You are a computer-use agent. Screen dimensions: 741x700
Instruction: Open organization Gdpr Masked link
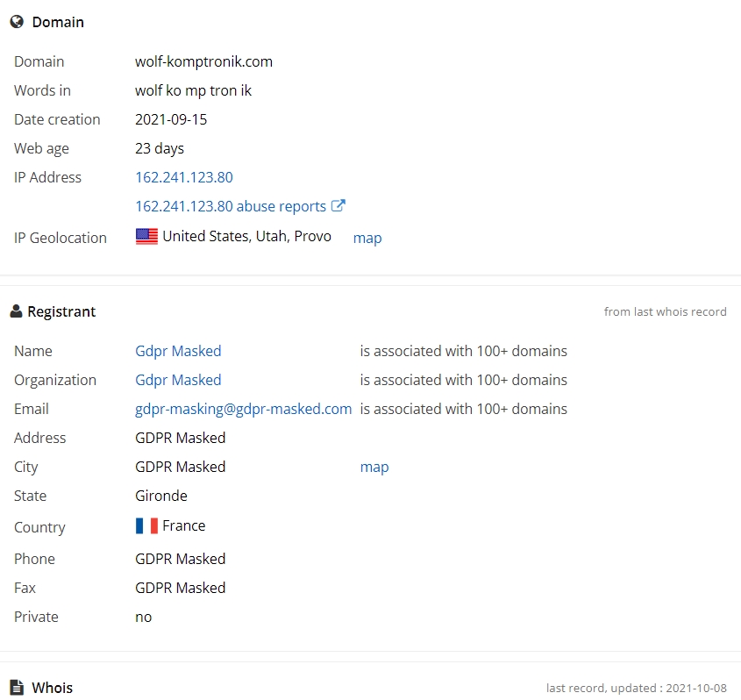tap(178, 380)
